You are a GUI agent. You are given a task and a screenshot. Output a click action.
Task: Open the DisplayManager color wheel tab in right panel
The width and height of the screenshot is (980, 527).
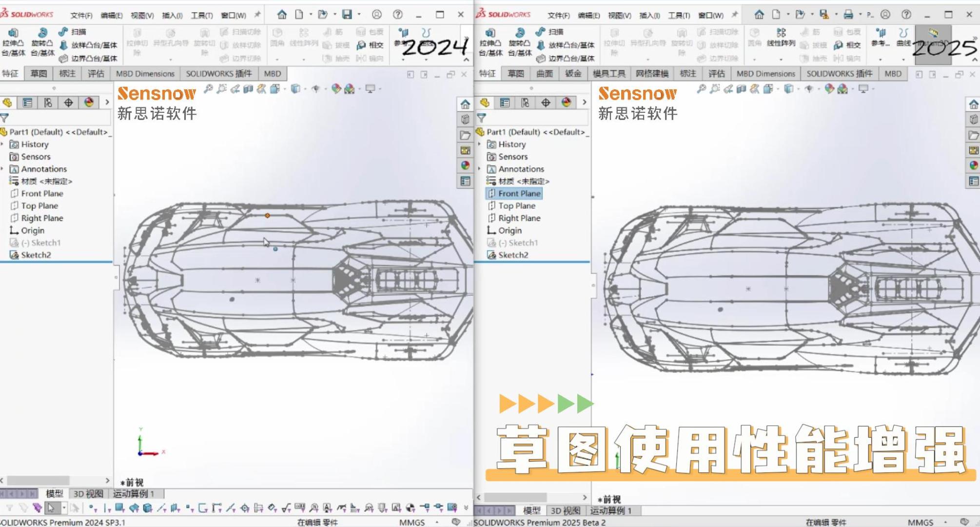(x=566, y=102)
